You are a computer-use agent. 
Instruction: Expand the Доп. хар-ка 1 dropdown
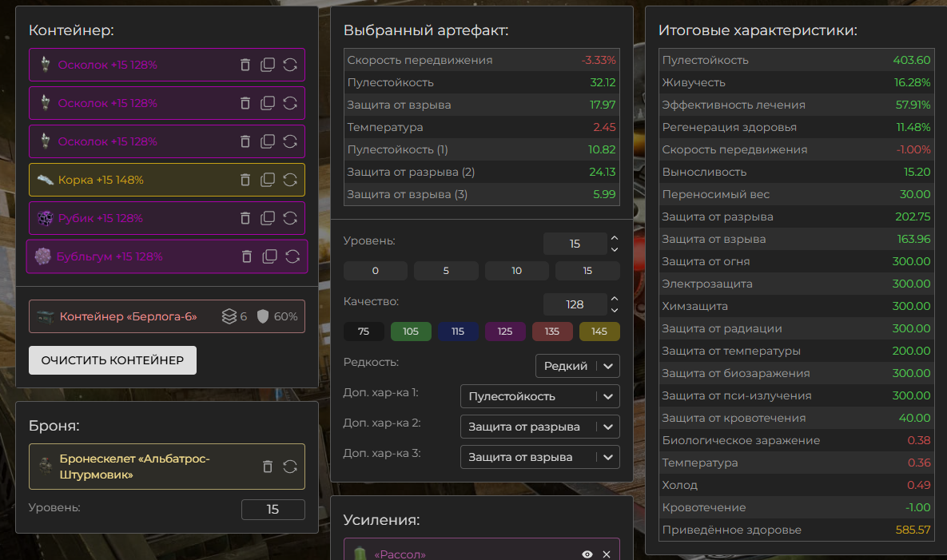pyautogui.click(x=539, y=396)
